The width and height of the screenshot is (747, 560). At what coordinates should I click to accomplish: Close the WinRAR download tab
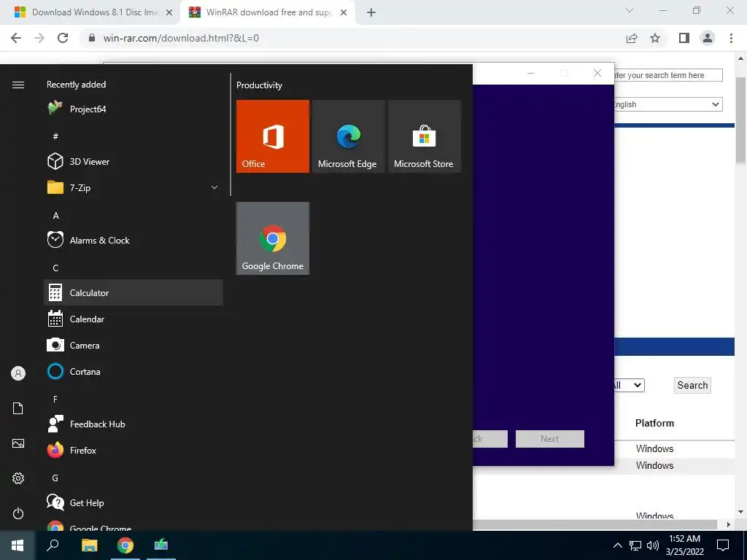(344, 12)
